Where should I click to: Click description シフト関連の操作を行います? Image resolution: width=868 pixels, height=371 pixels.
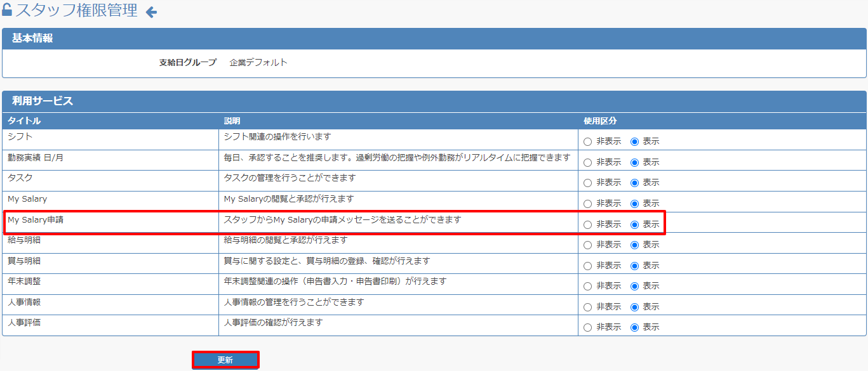[277, 136]
